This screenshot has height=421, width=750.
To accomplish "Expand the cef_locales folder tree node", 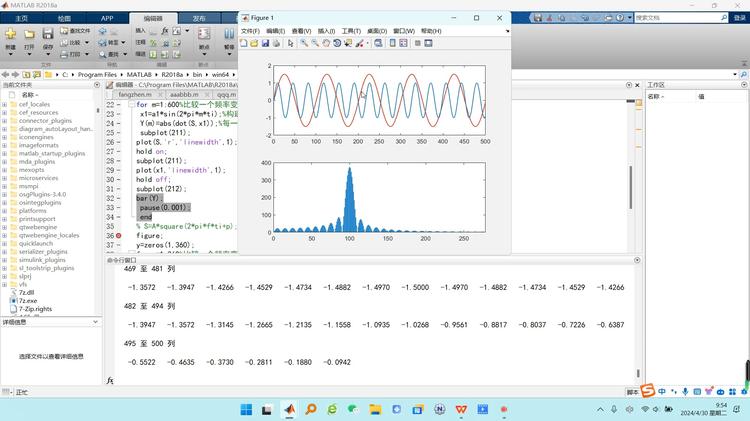I will pyautogui.click(x=4, y=104).
